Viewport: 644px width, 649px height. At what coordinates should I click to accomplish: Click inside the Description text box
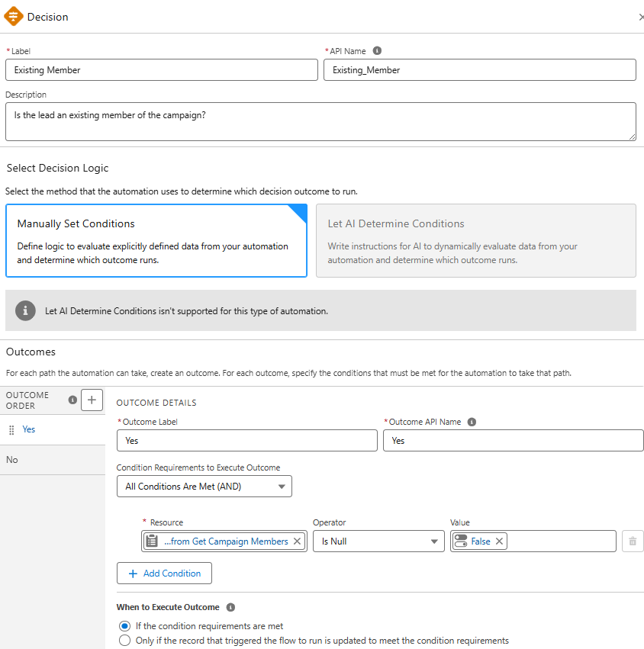(x=320, y=120)
